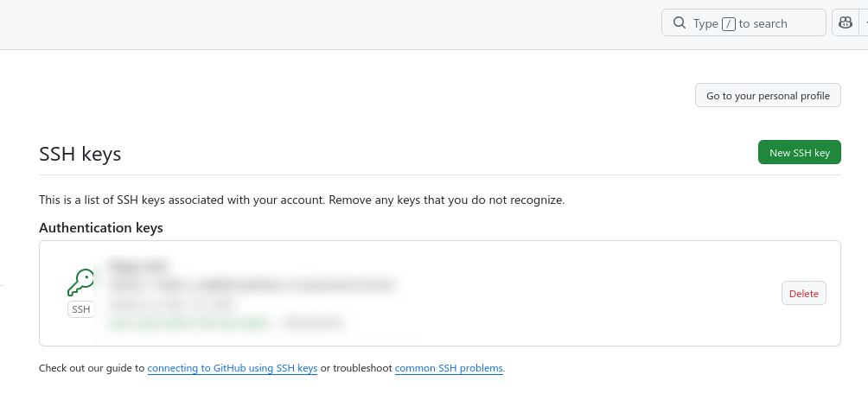Viewport: 868px width, 394px height.
Task: Go to your personal profile
Action: (768, 96)
